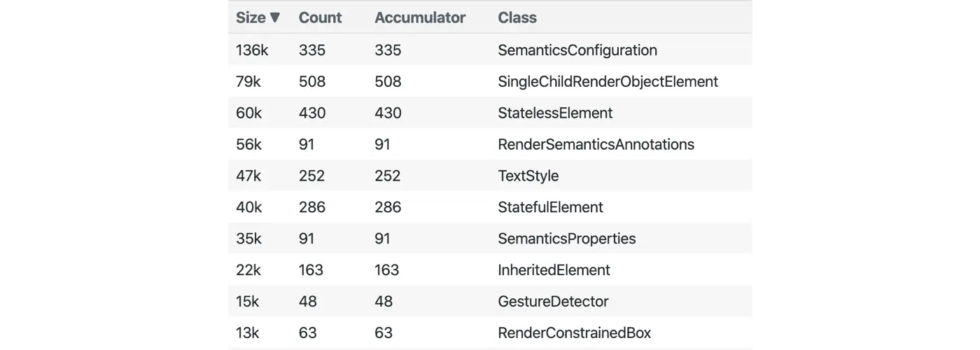Click the 430 accumulator value for StatelessElement
The height and width of the screenshot is (350, 980).
[x=388, y=113]
